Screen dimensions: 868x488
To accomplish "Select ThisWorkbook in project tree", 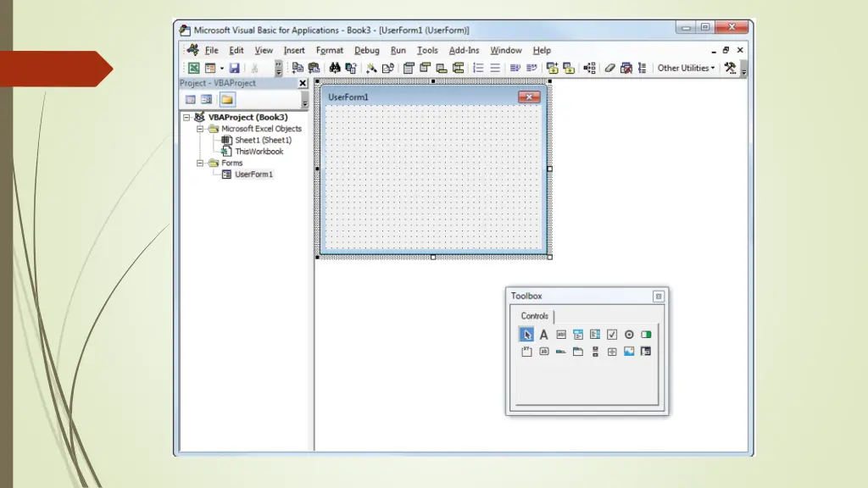I will (x=259, y=152).
